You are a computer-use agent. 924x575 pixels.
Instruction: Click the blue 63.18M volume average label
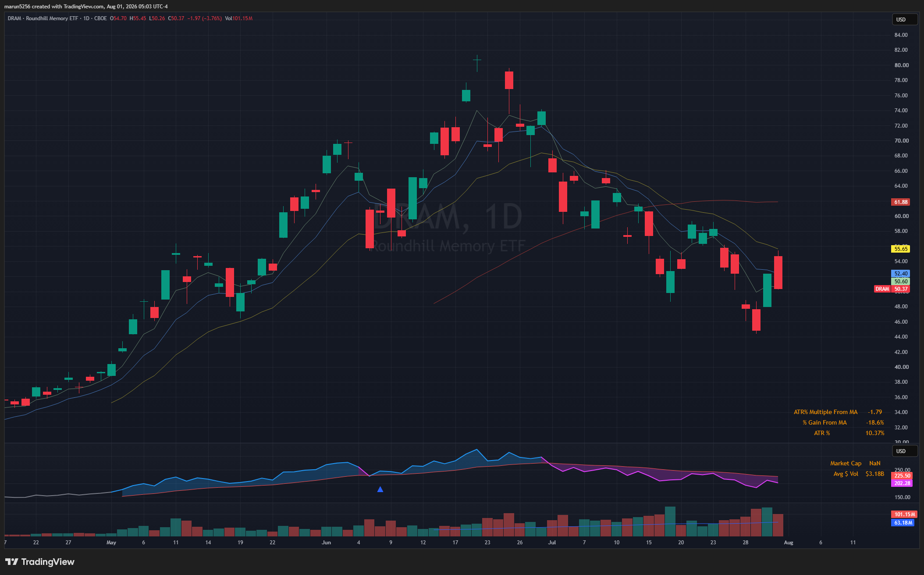[903, 523]
